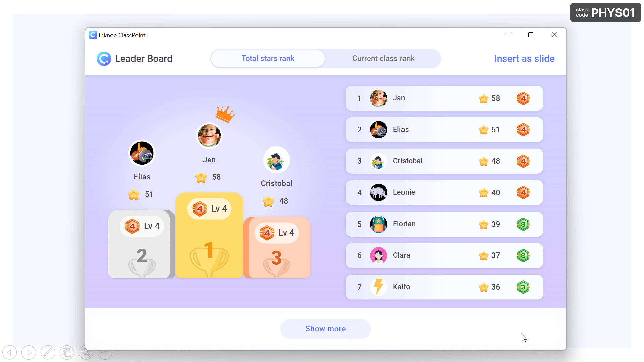Toggle between Total and Current rank view

pyautogui.click(x=383, y=58)
